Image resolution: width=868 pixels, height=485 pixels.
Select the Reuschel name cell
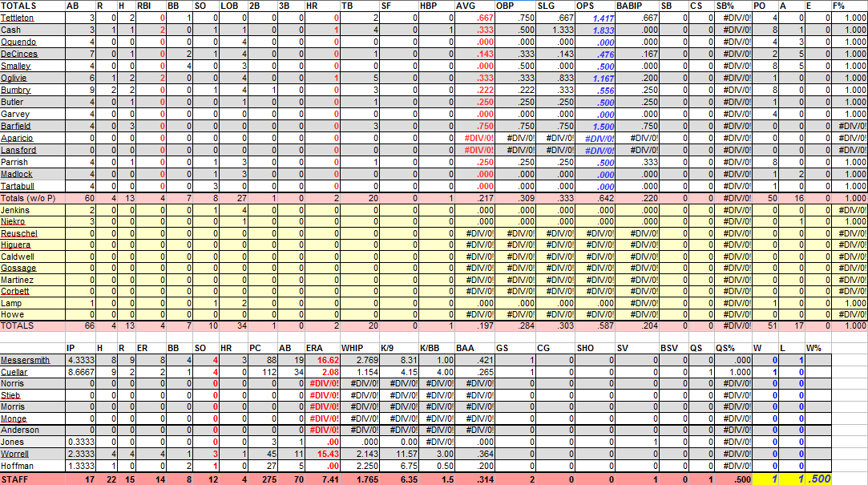pyautogui.click(x=33, y=233)
